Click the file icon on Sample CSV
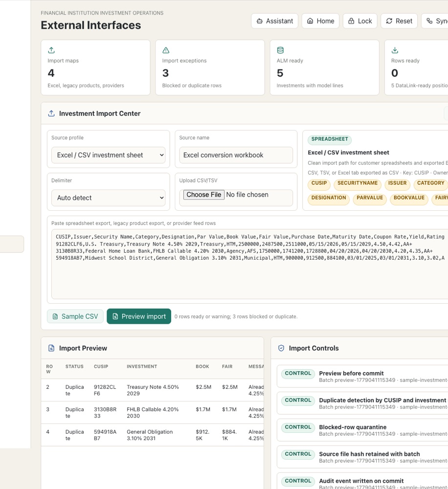Image resolution: width=448 pixels, height=489 pixels. click(x=55, y=316)
